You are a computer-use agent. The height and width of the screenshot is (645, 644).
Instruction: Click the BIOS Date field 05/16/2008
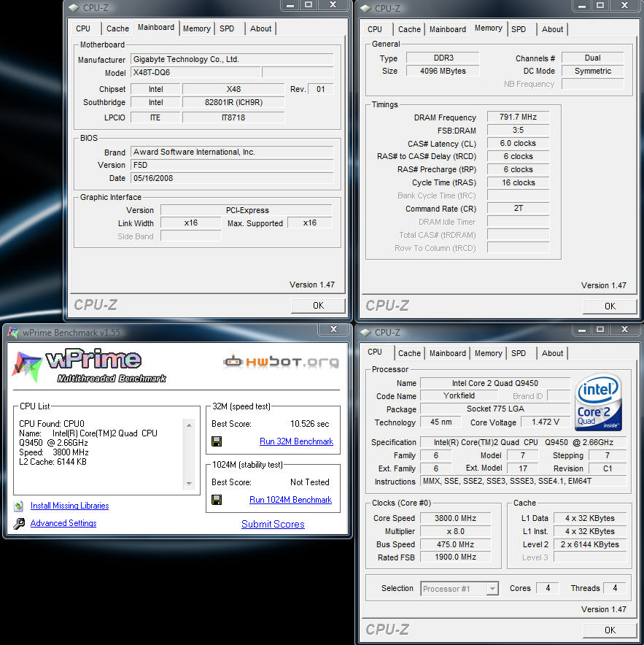[233, 178]
